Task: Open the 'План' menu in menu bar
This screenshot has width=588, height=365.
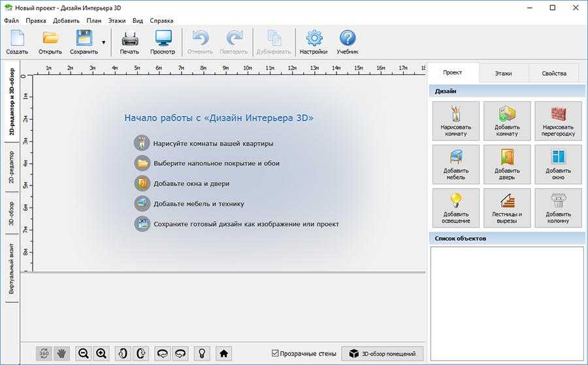Action: [x=93, y=20]
